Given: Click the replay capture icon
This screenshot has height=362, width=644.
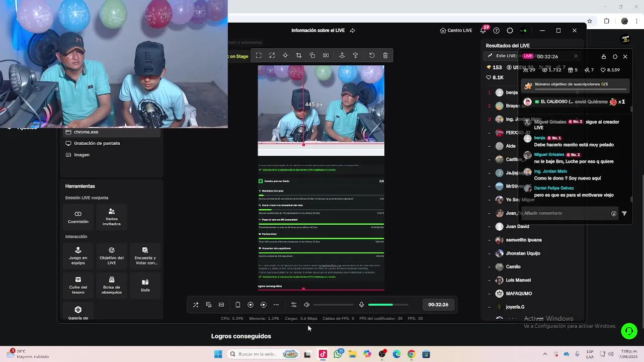Looking at the screenshot, I should [x=263, y=305].
